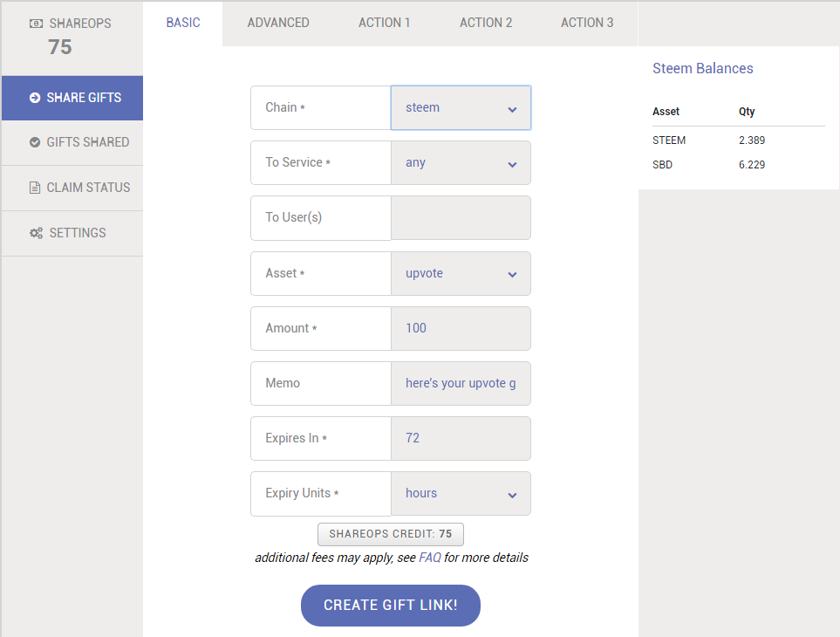Click the Steem Balances heading

pyautogui.click(x=703, y=69)
